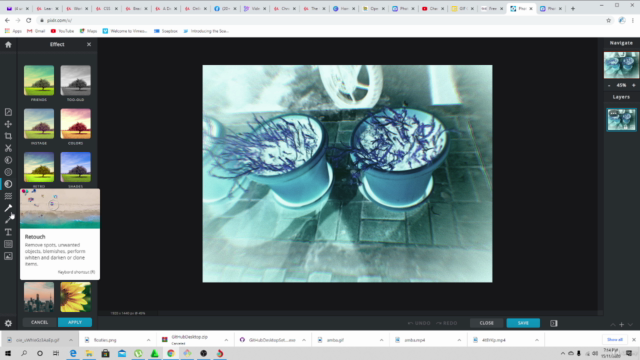Choose the sunflower effect thumbnail
The image size is (640, 360).
[x=76, y=297]
